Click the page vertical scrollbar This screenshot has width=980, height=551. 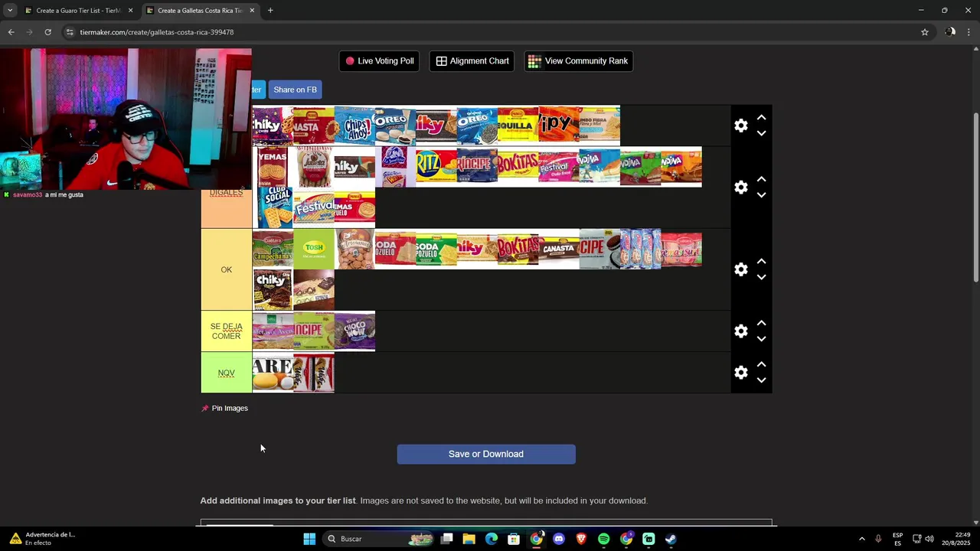tap(975, 196)
